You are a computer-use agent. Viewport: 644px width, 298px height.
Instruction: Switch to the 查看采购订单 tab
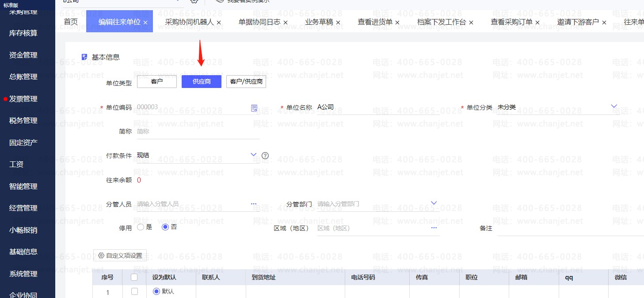512,22
